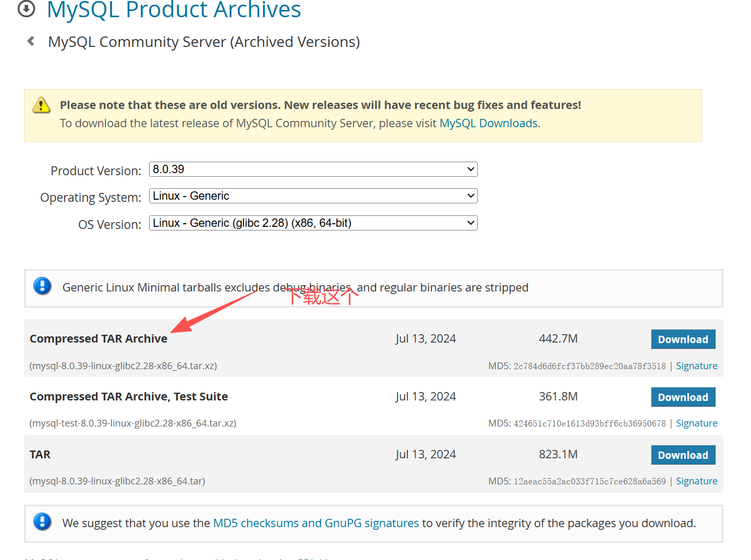Open the OS Version dropdown
751x560 pixels.
click(313, 223)
